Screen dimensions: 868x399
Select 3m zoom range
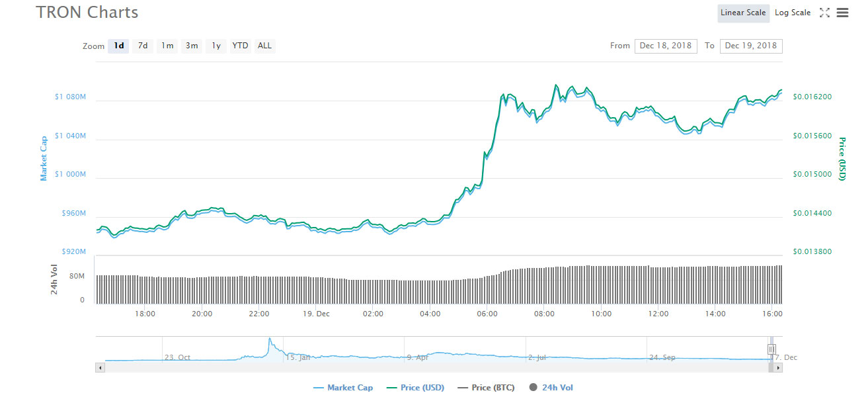tap(192, 46)
